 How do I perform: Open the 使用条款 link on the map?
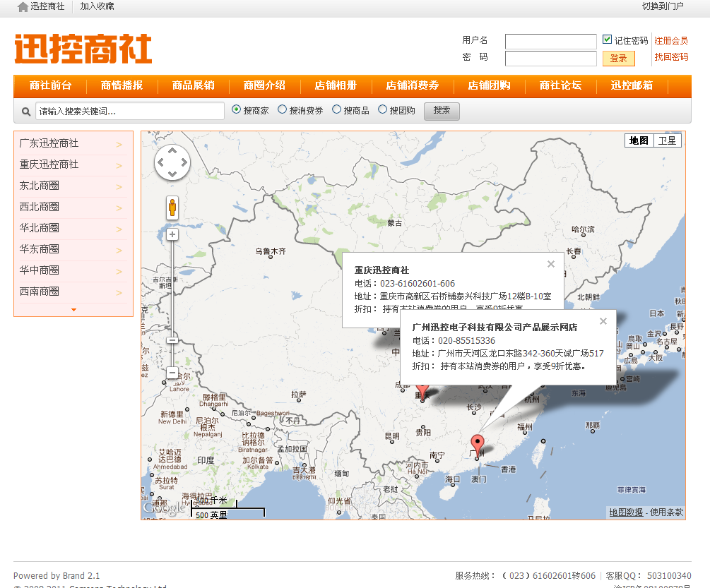[666, 512]
